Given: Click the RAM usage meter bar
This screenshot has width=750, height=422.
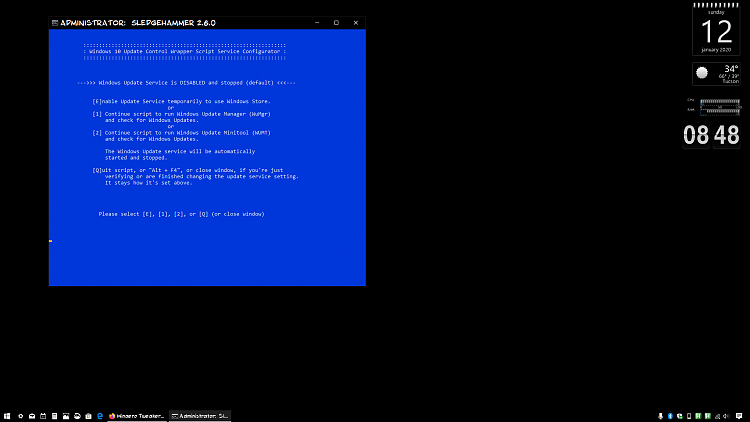Looking at the screenshot, I should pyautogui.click(x=720, y=111).
